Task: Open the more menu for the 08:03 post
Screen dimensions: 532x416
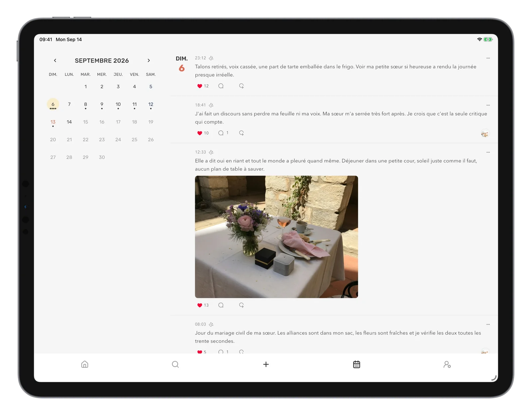Action: pyautogui.click(x=488, y=324)
